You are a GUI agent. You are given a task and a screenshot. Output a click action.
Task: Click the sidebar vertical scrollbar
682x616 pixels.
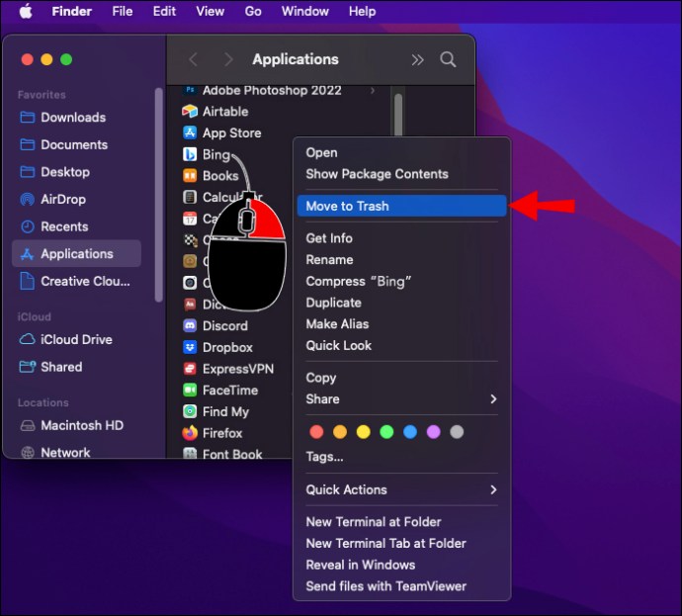click(x=159, y=195)
